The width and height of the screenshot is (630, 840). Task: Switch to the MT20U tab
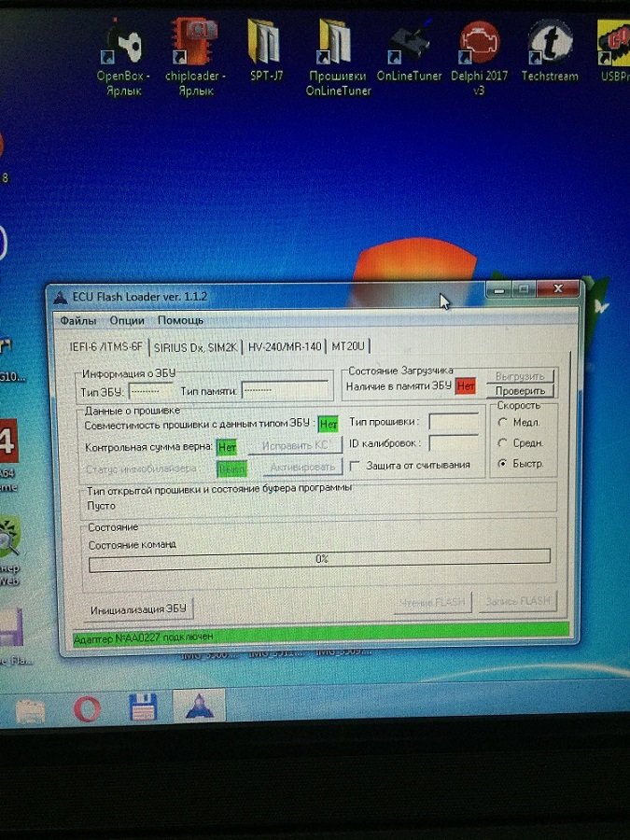(348, 346)
